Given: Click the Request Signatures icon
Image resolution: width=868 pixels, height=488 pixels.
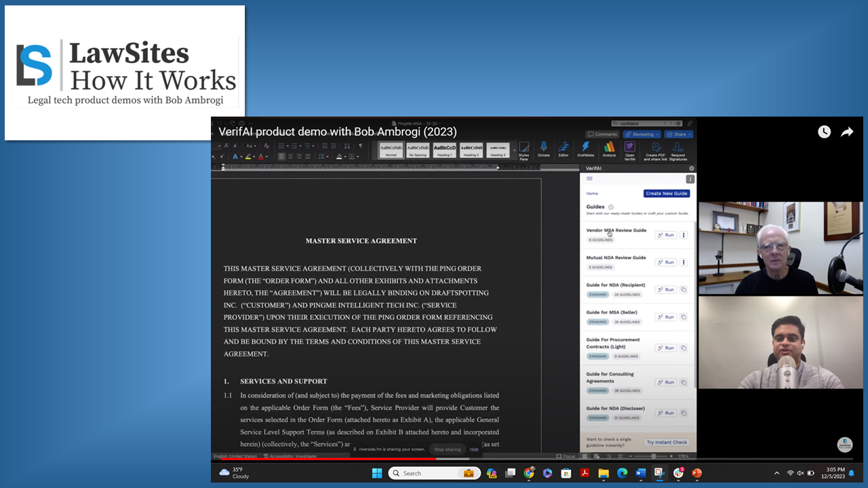Looking at the screenshot, I should (x=678, y=150).
